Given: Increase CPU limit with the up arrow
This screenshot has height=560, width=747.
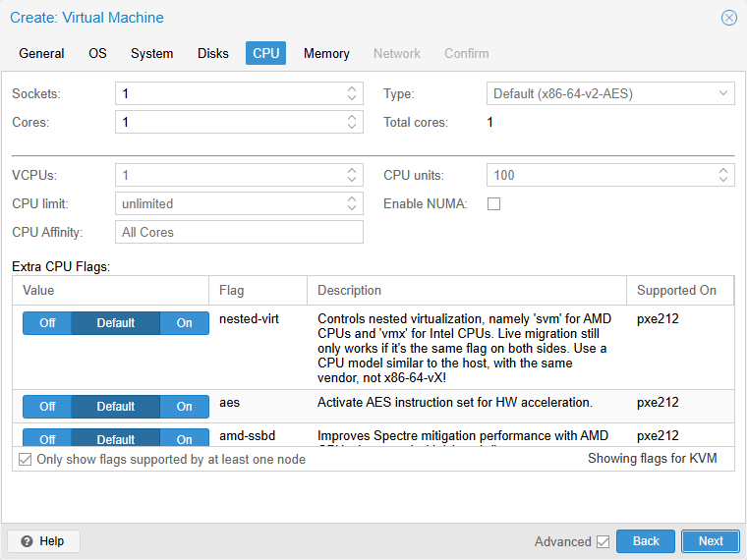Looking at the screenshot, I should click(x=352, y=199).
